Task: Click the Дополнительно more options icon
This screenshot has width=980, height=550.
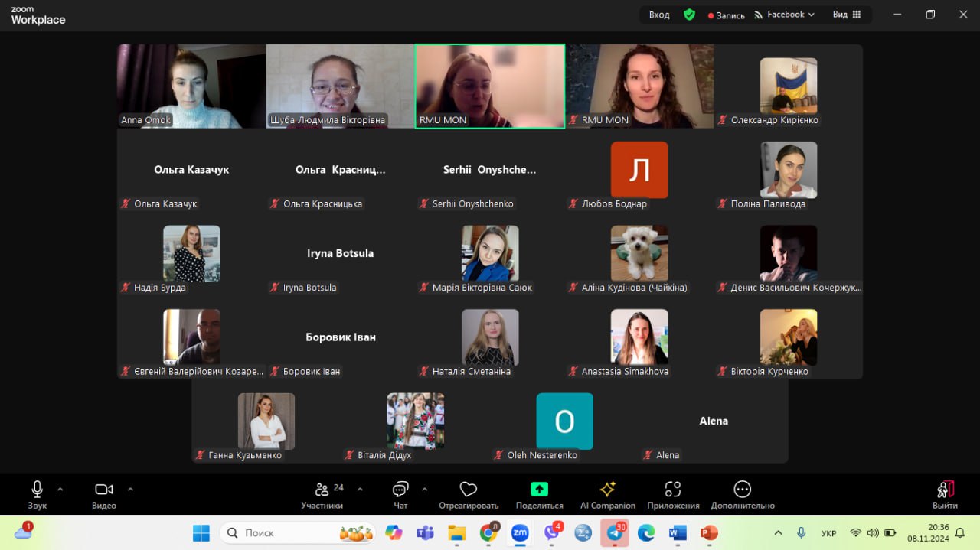Action: [742, 490]
